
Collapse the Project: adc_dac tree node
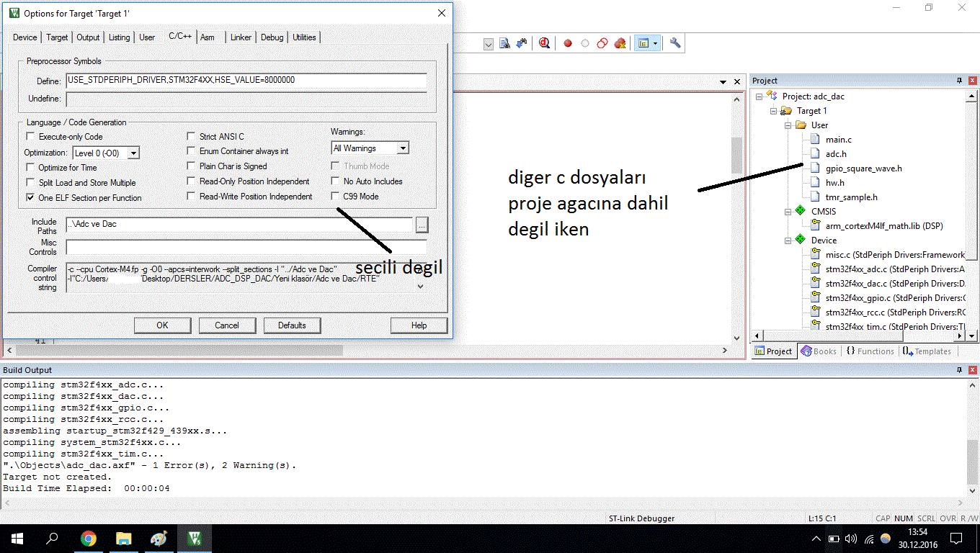[x=759, y=96]
